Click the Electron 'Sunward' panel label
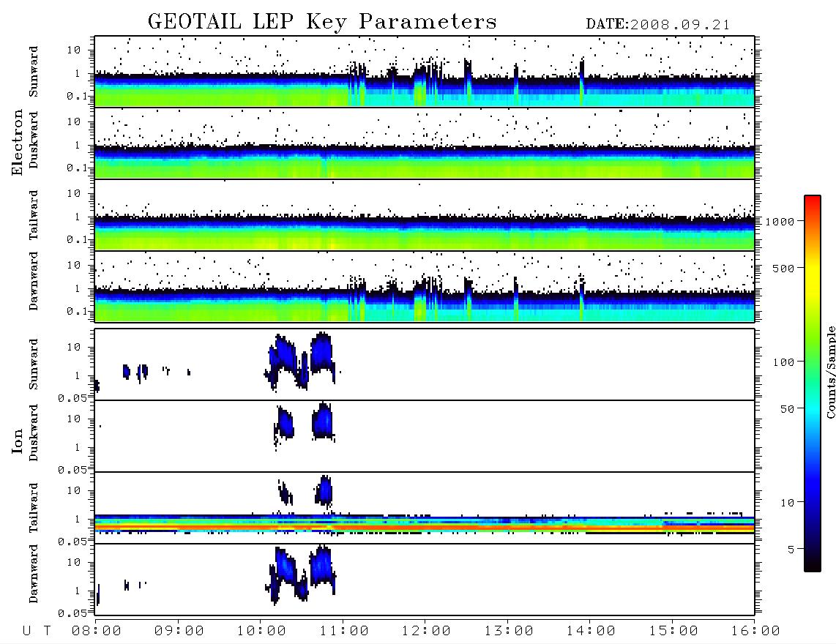This screenshot has height=644, width=836. [34, 72]
